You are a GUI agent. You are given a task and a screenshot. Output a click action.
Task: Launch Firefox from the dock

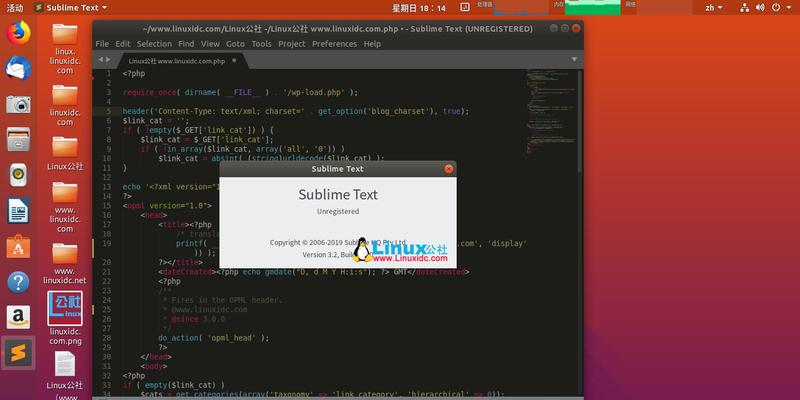(18, 33)
